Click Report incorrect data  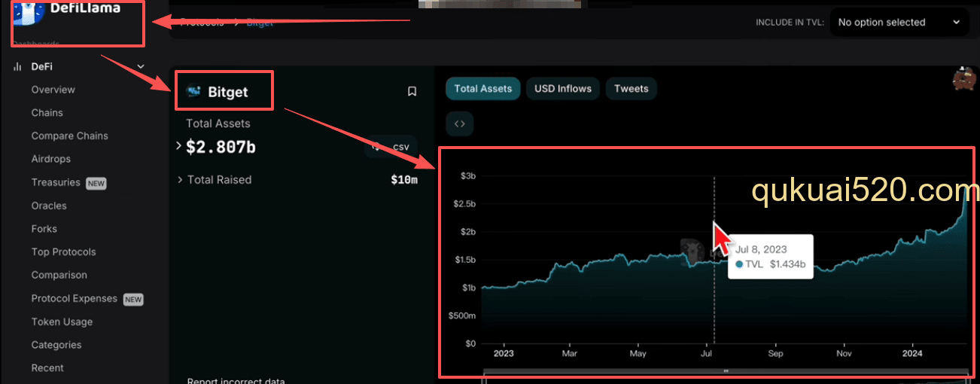[236, 381]
